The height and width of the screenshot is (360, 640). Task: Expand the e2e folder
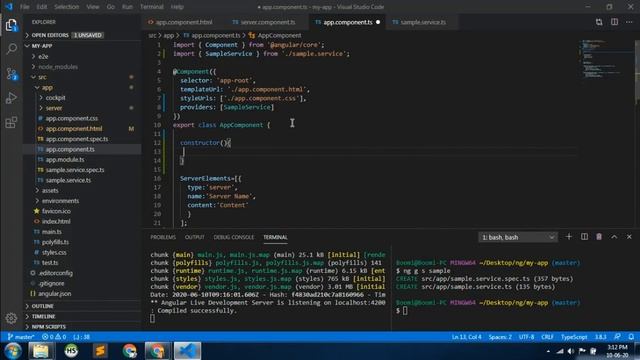82,56
